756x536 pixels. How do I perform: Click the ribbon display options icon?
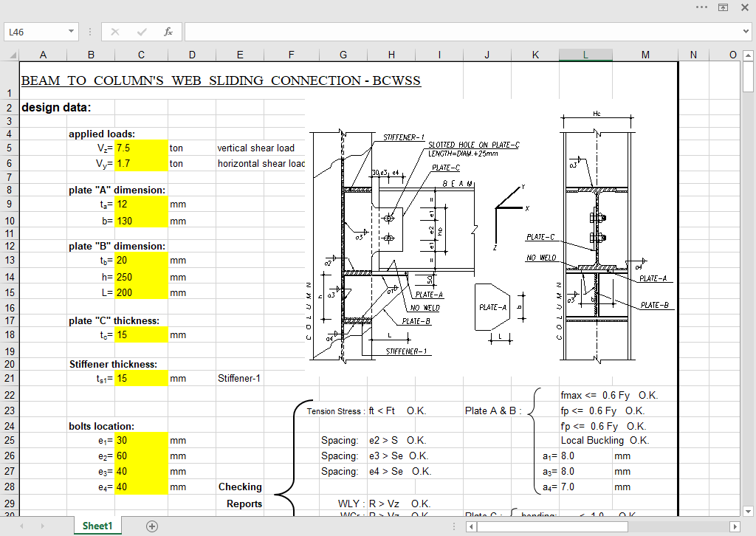click(724, 7)
